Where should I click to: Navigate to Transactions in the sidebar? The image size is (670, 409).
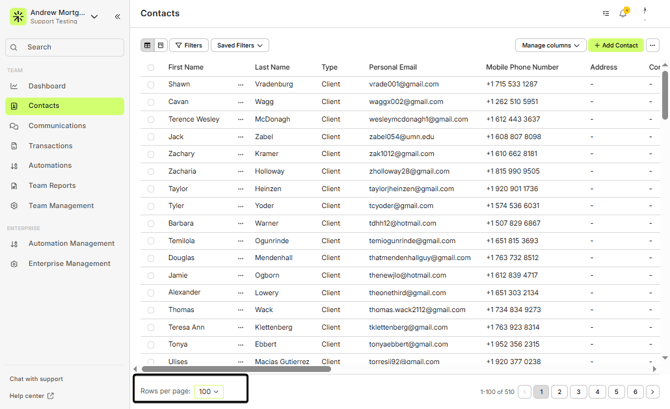point(50,146)
